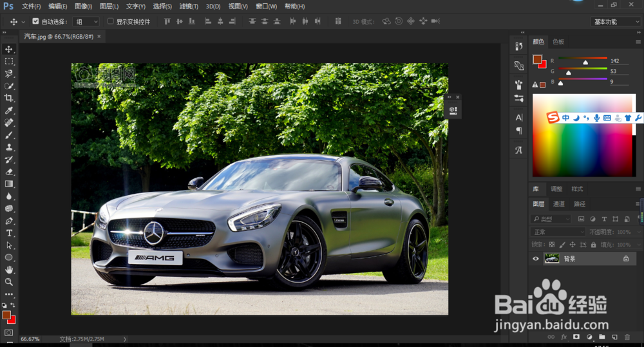Open the 文件(F) menu

[31, 6]
